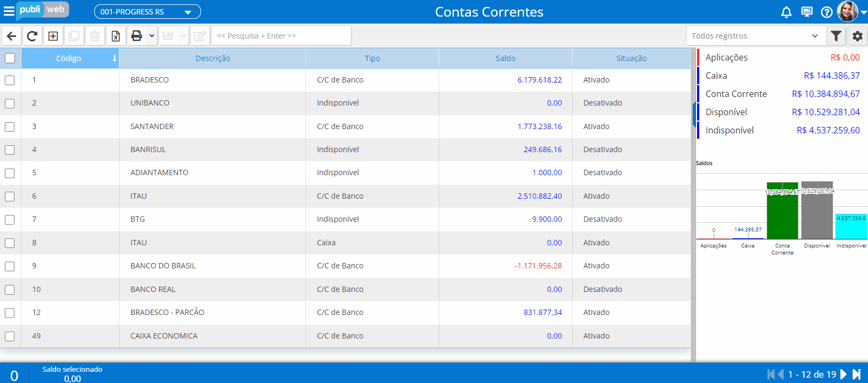
Task: Check the BTG row checkbox
Action: tap(10, 220)
